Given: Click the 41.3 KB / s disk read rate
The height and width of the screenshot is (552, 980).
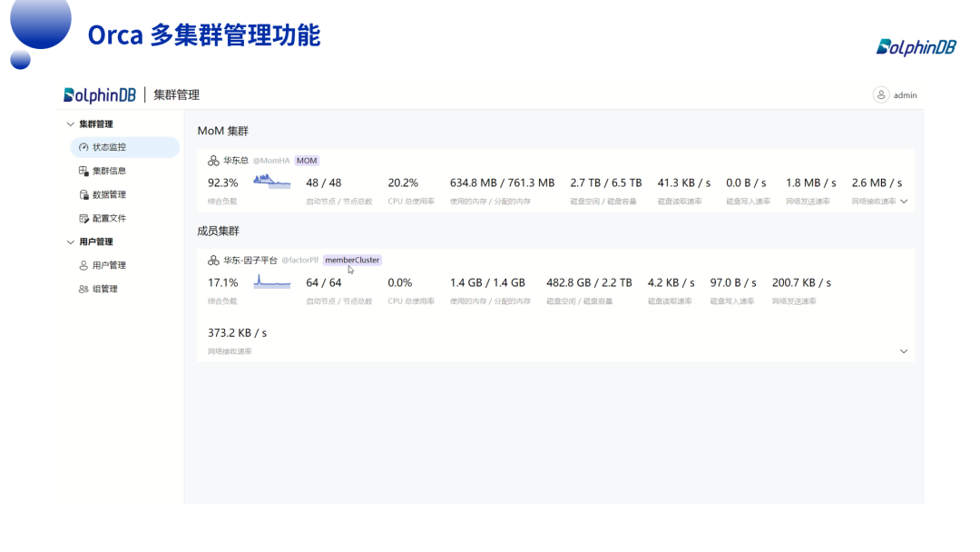Looking at the screenshot, I should pyautogui.click(x=684, y=182).
